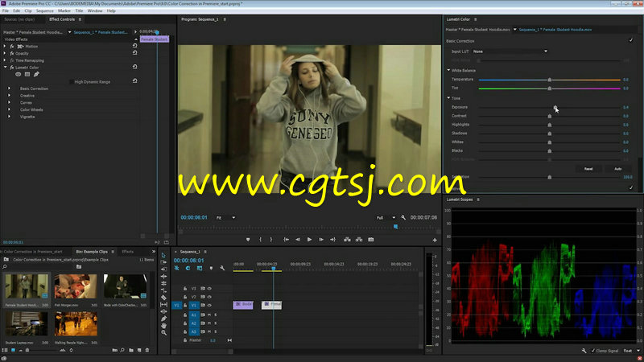644x362 pixels.
Task: Go to In point in program monitor
Action: [x=287, y=239]
